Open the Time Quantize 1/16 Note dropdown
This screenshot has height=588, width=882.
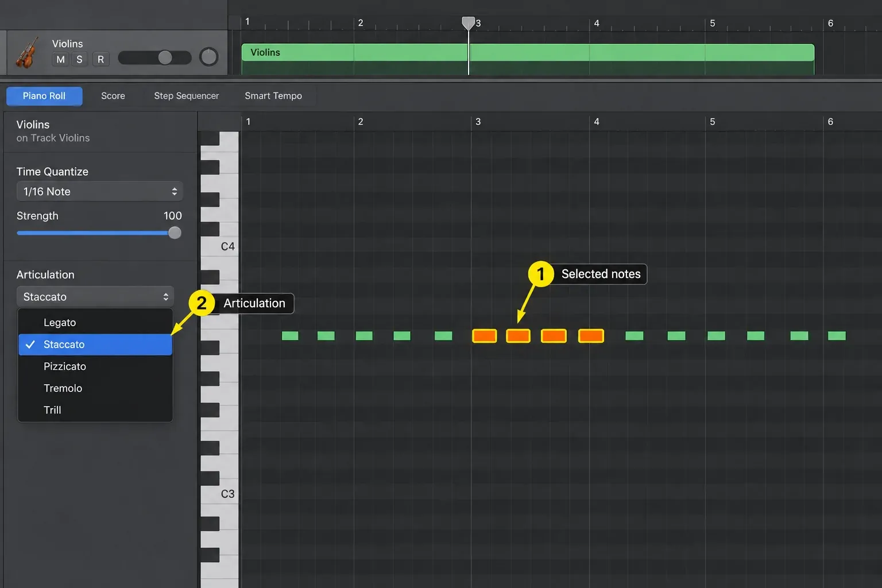coord(99,191)
